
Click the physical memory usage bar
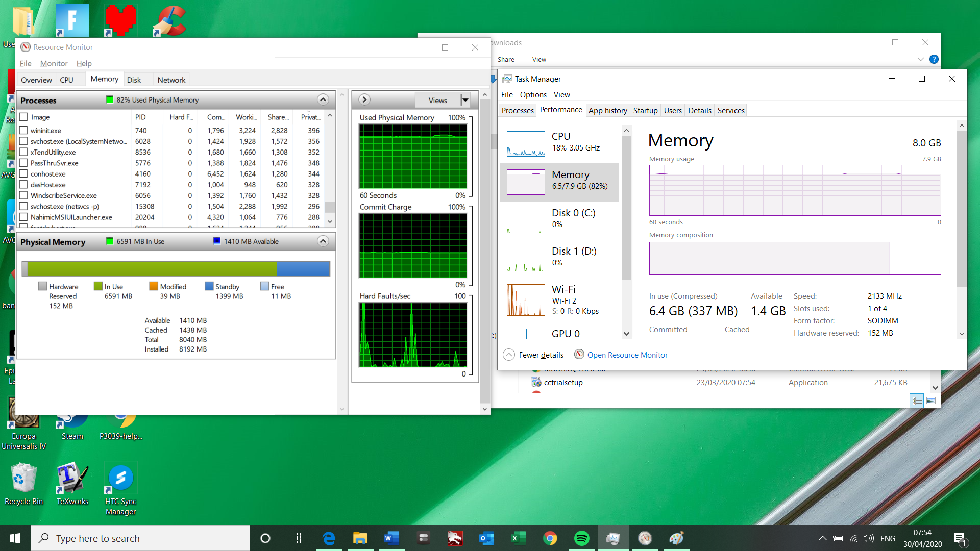(x=176, y=269)
